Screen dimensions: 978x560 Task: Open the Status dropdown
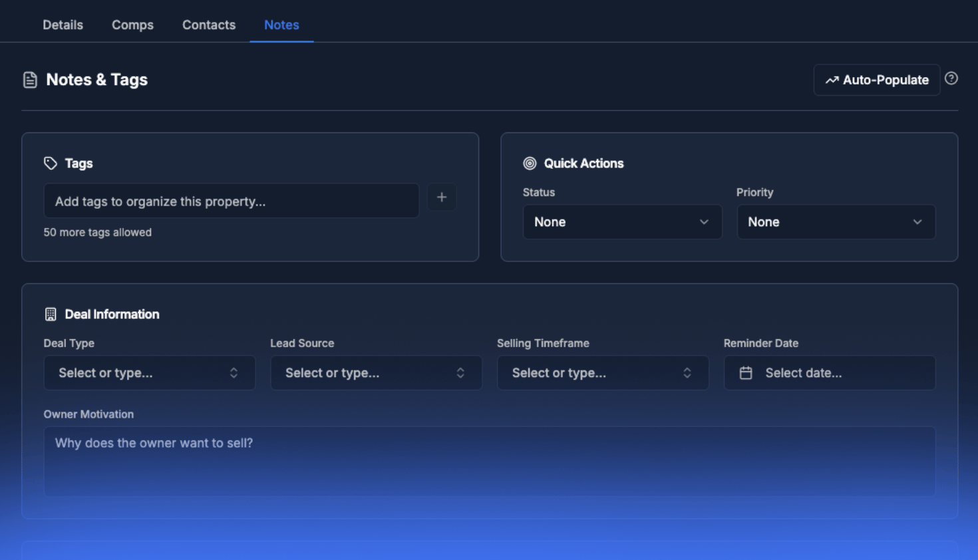point(622,222)
